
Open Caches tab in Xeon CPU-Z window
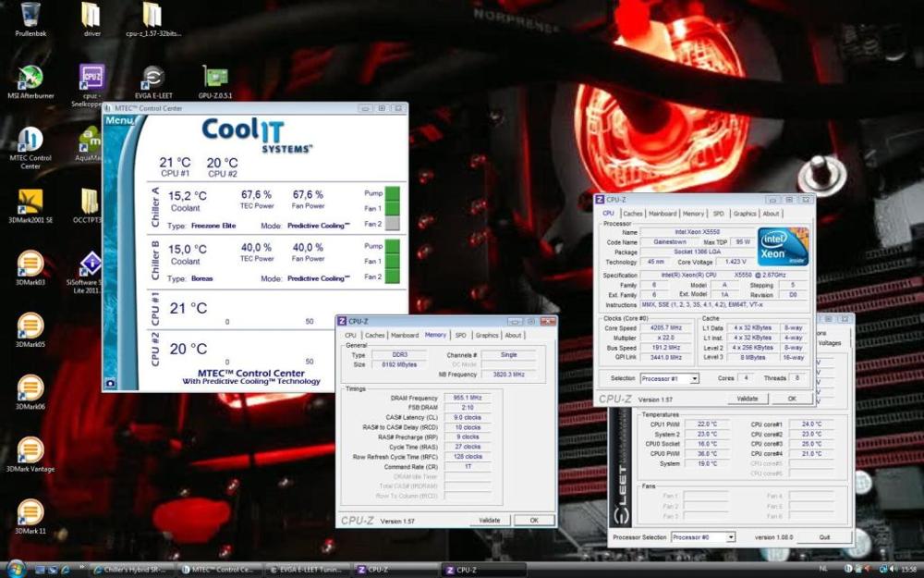click(632, 214)
